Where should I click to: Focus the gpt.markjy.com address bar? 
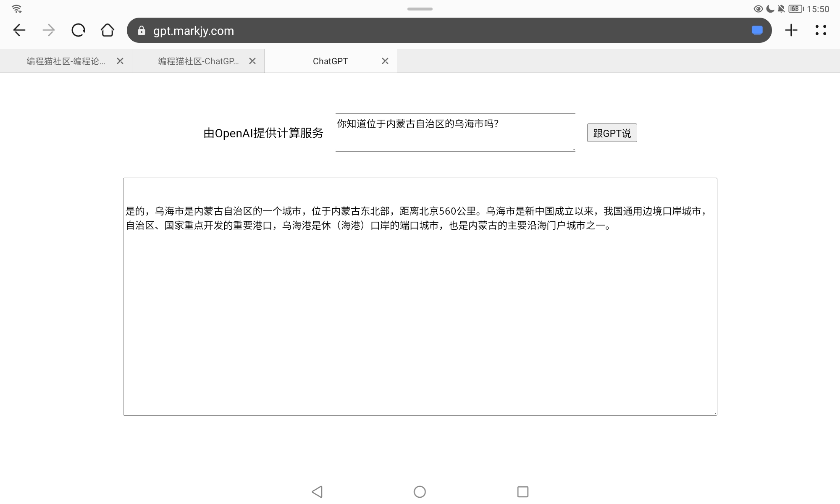coord(449,30)
